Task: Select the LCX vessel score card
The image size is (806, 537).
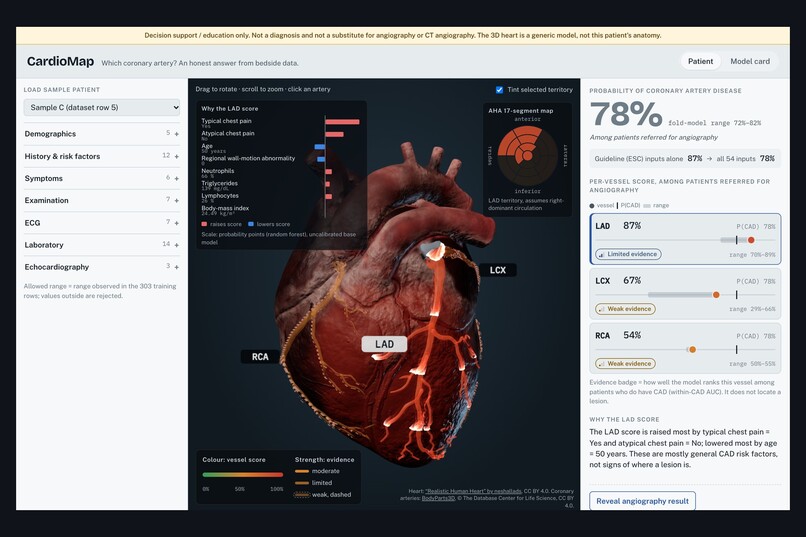Action: click(x=685, y=294)
